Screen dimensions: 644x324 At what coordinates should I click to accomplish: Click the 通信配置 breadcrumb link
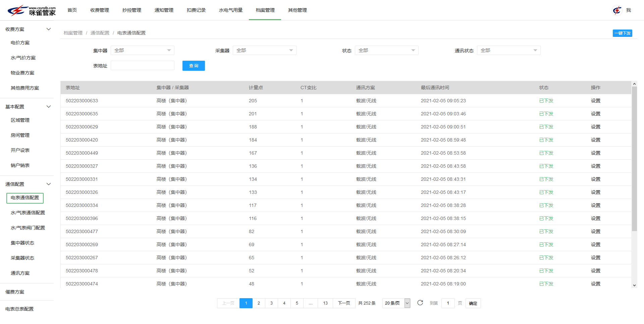coord(100,33)
